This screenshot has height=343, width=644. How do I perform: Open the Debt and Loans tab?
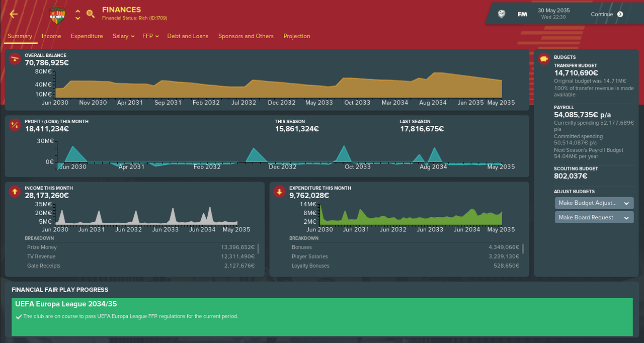(x=188, y=36)
